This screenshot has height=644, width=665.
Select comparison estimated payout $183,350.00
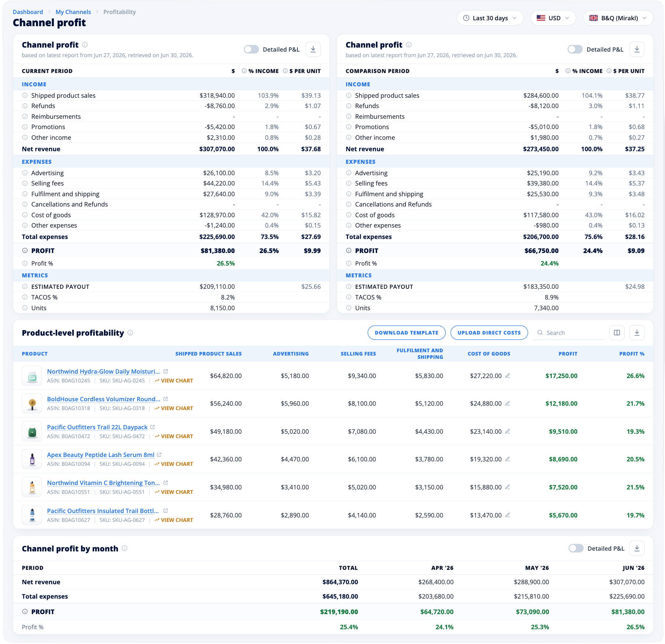[541, 287]
